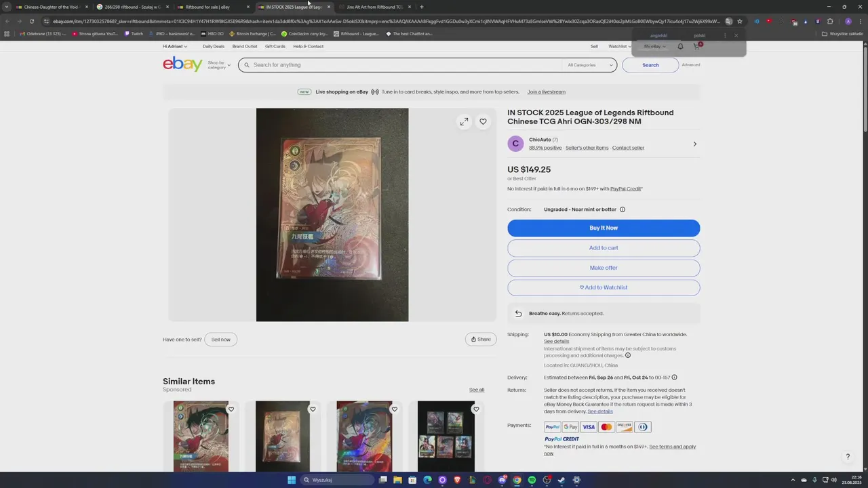The width and height of the screenshot is (868, 488).
Task: Open Brave browser from the taskbar
Action: [x=457, y=480]
